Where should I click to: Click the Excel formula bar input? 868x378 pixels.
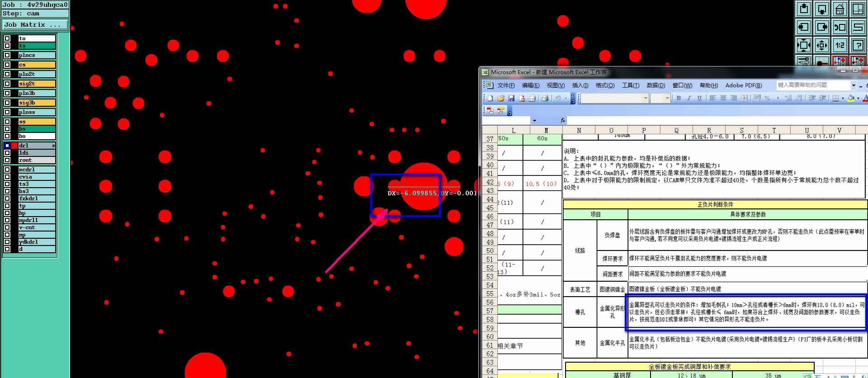point(717,120)
